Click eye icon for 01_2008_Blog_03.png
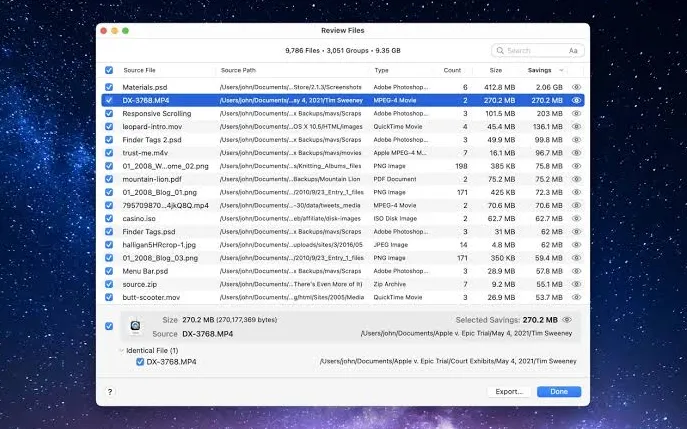 576,258
